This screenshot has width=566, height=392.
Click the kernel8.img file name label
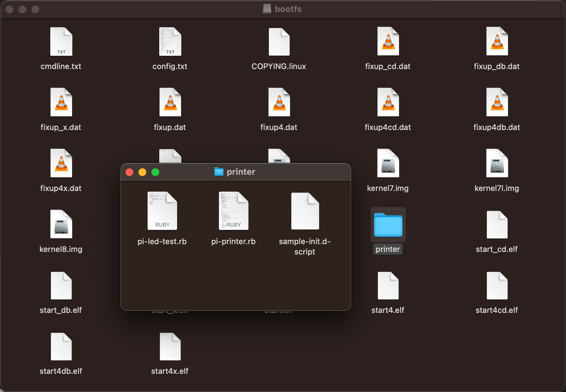click(x=61, y=249)
